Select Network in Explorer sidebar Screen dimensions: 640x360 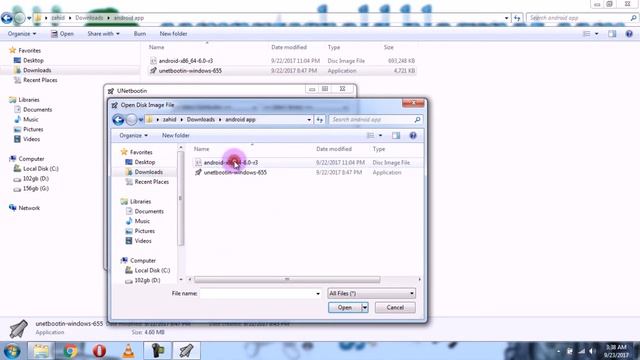tap(29, 208)
